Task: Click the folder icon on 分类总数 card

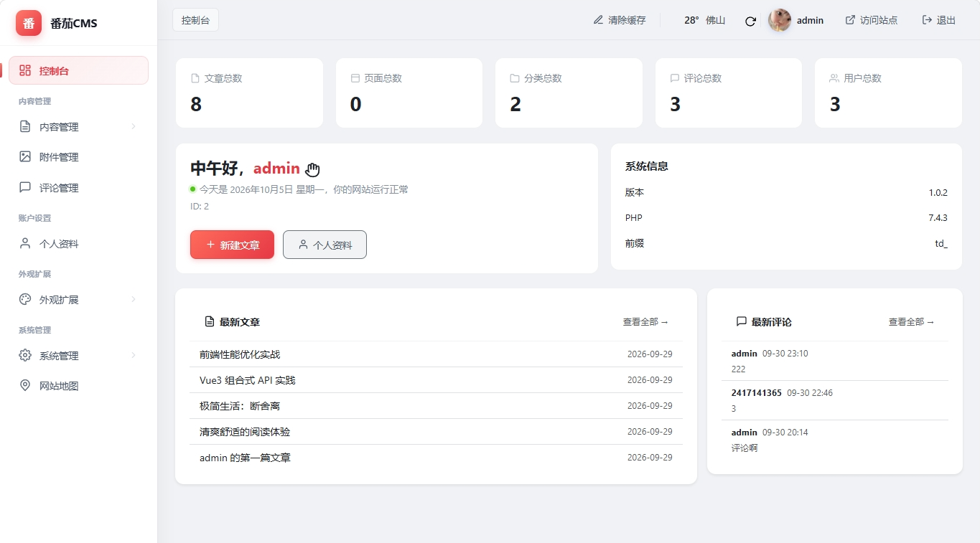Action: click(515, 78)
